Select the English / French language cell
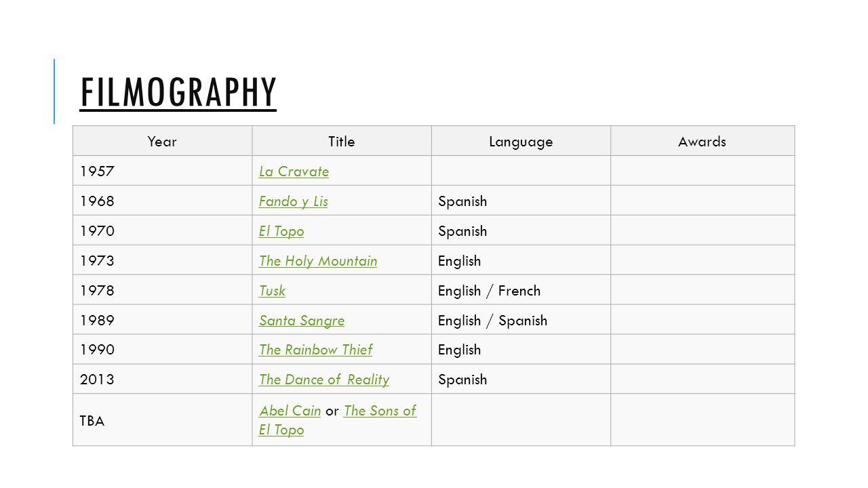 (x=521, y=291)
